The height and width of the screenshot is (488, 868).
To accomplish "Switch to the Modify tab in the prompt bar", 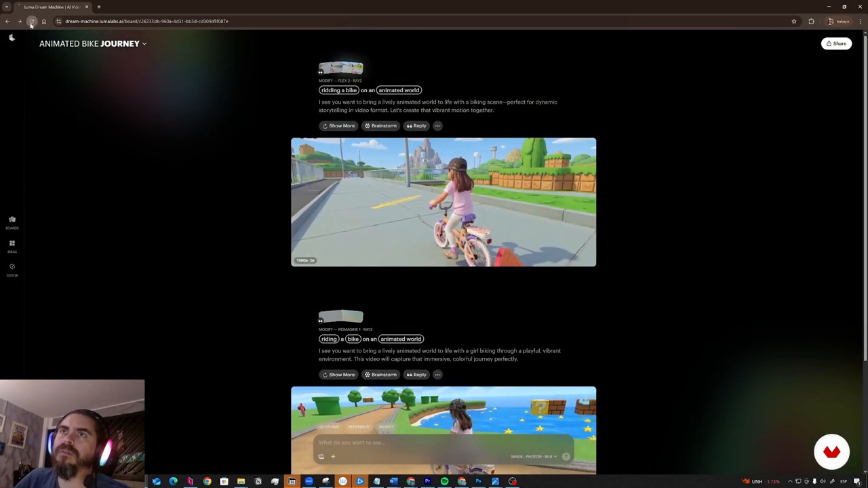I will pyautogui.click(x=386, y=427).
